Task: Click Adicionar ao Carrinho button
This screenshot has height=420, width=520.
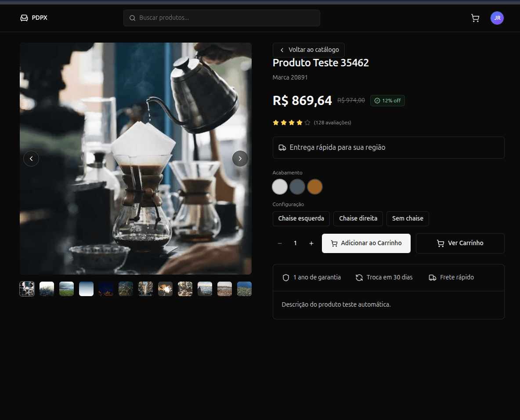Action: click(366, 243)
